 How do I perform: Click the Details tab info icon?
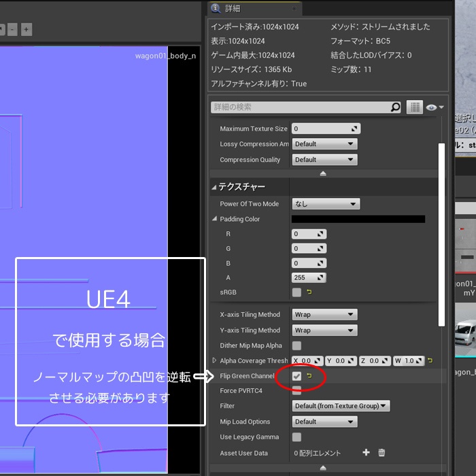216,8
